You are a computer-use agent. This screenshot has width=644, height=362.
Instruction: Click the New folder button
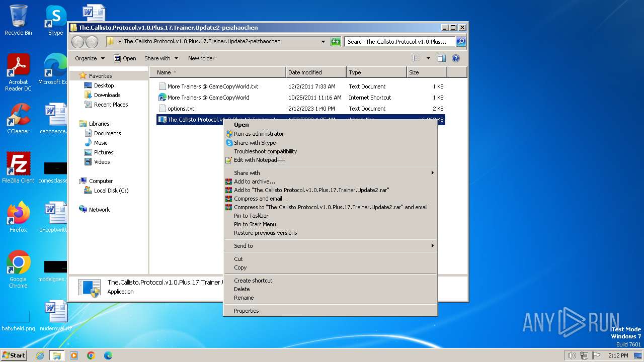point(201,58)
